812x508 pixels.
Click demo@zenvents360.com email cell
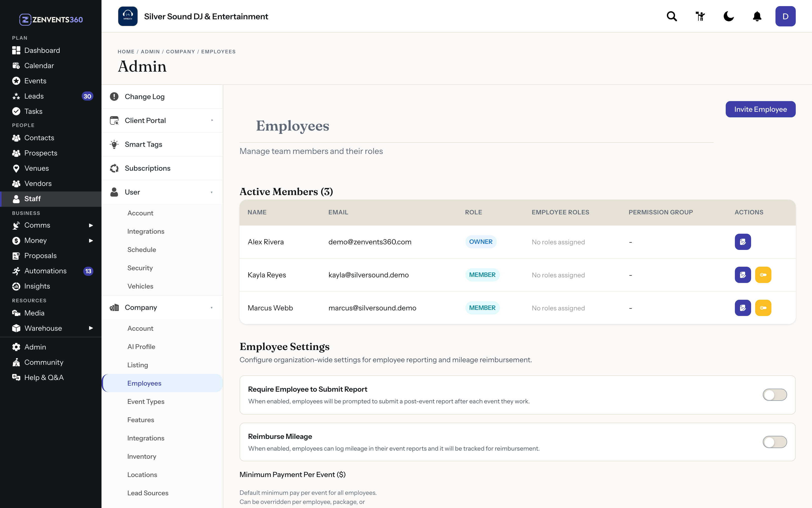coord(370,242)
